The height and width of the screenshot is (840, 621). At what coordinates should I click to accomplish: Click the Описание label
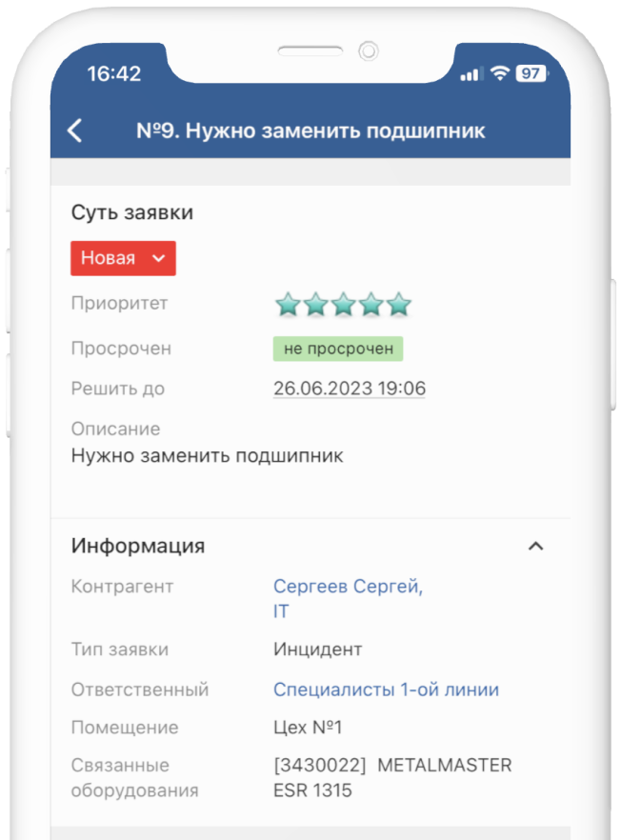(116, 430)
